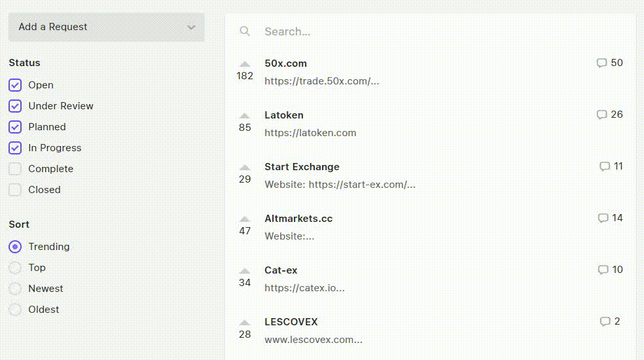Screen dimensions: 644x360
Task: Uncheck the Open status filter
Action: pos(15,85)
